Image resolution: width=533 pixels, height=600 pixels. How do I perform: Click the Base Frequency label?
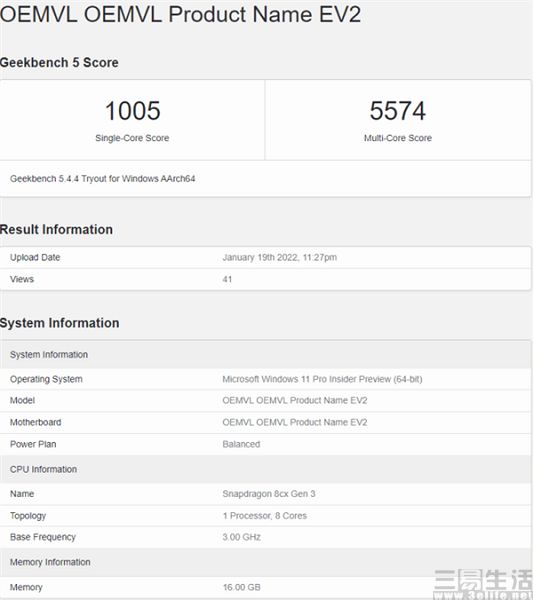pyautogui.click(x=43, y=537)
